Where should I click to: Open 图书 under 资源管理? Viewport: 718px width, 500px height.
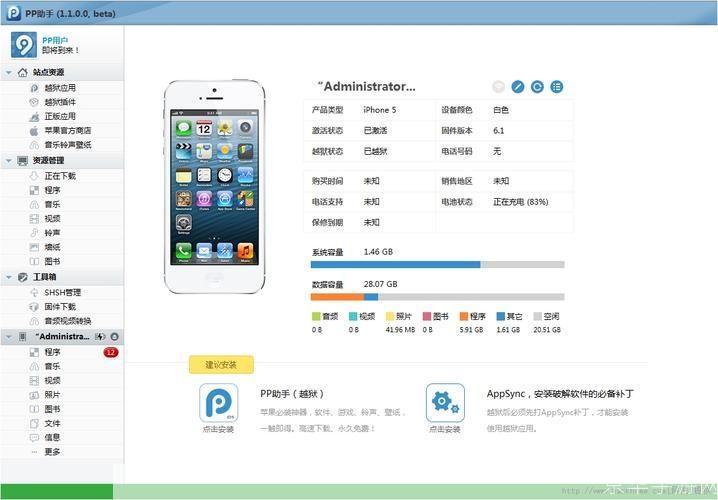pyautogui.click(x=52, y=261)
